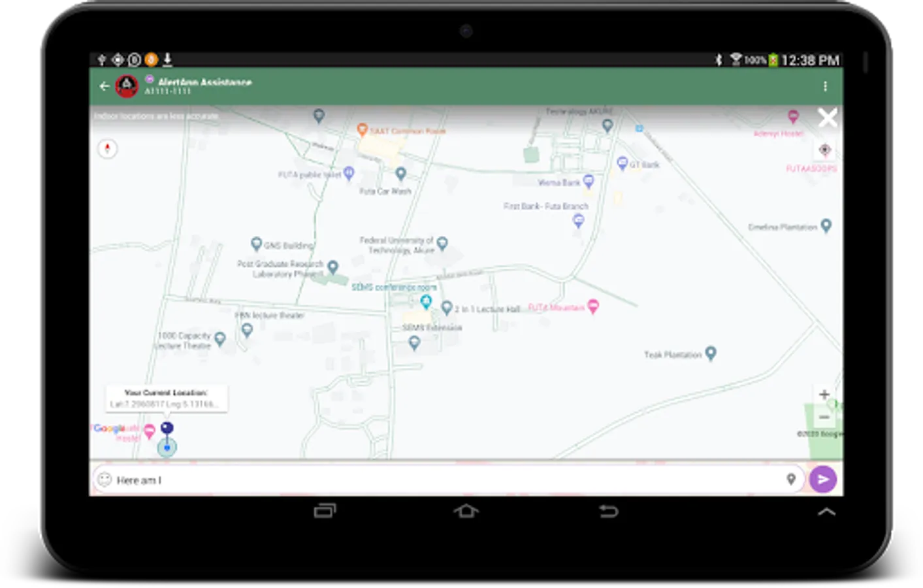Viewport: 923px width, 588px height.
Task: Select Federal University of Technology Akure marker
Action: [x=442, y=244]
